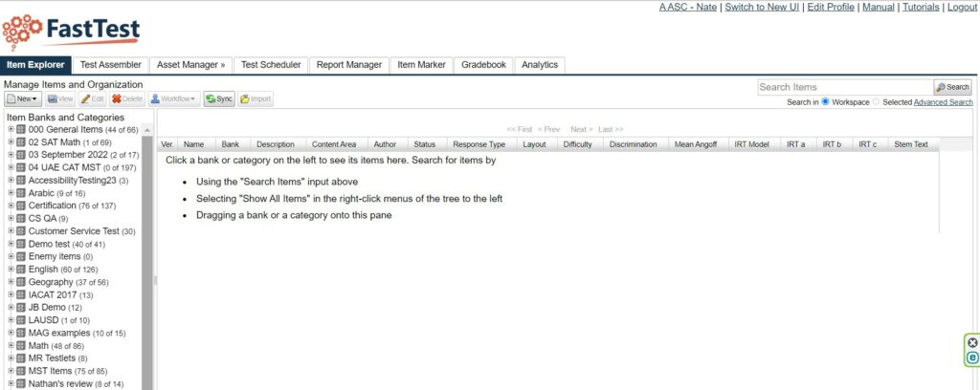980x390 pixels.
Task: Open the Workflow dropdown
Action: [x=174, y=98]
